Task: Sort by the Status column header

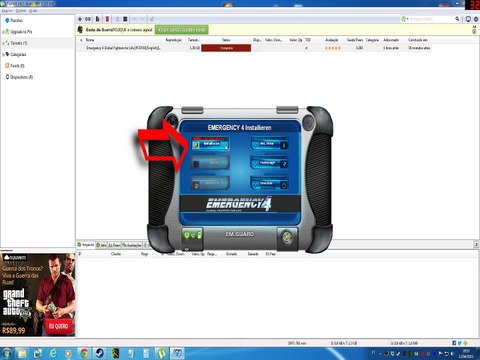Action: coord(226,40)
